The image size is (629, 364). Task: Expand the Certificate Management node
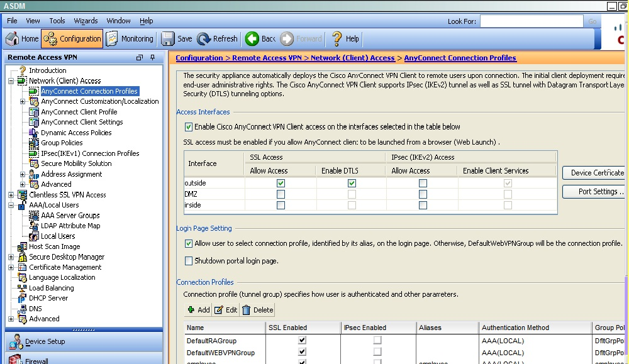click(11, 267)
